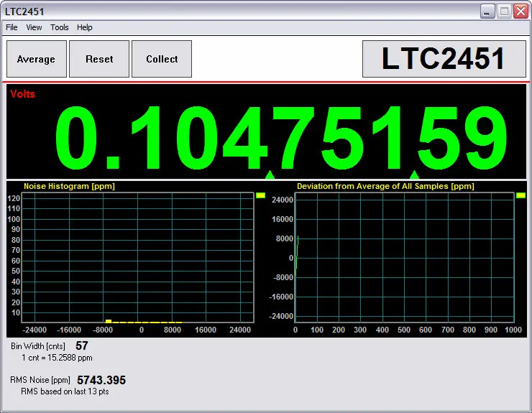532x413 pixels.
Task: Click the Reset button
Action: [x=99, y=59]
